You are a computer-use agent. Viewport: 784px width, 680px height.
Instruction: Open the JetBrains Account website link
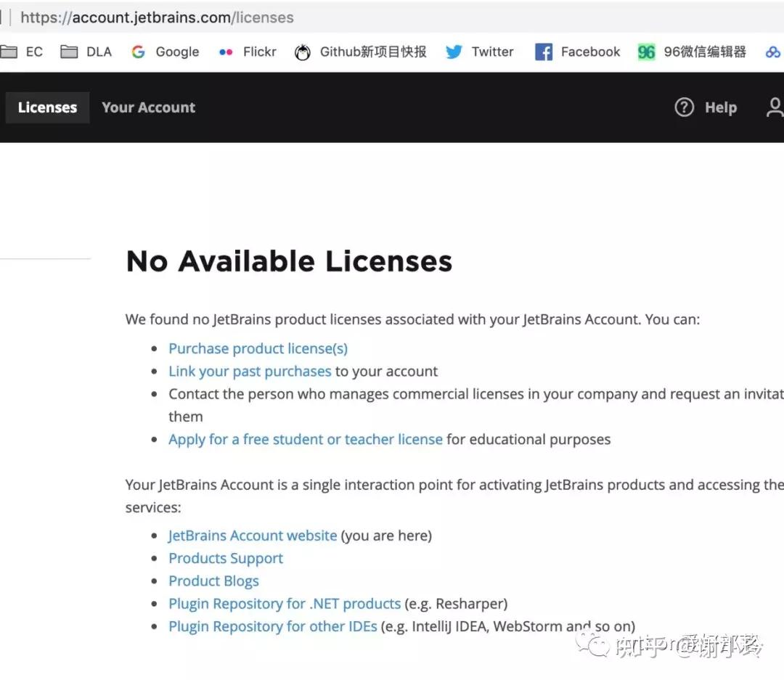pyautogui.click(x=253, y=536)
